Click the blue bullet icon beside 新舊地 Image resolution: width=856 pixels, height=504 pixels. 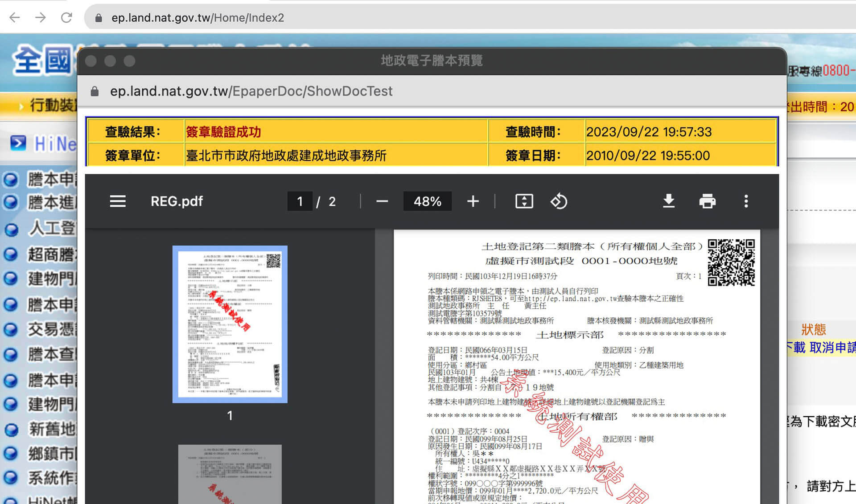point(11,430)
